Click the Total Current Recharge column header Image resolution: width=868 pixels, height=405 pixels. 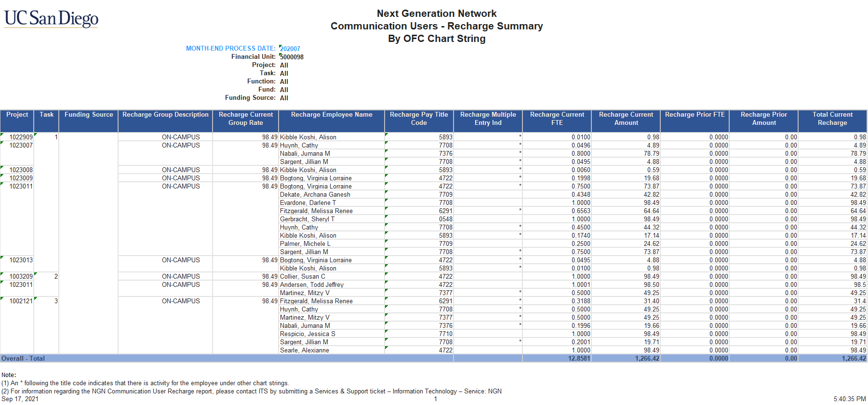click(x=832, y=121)
